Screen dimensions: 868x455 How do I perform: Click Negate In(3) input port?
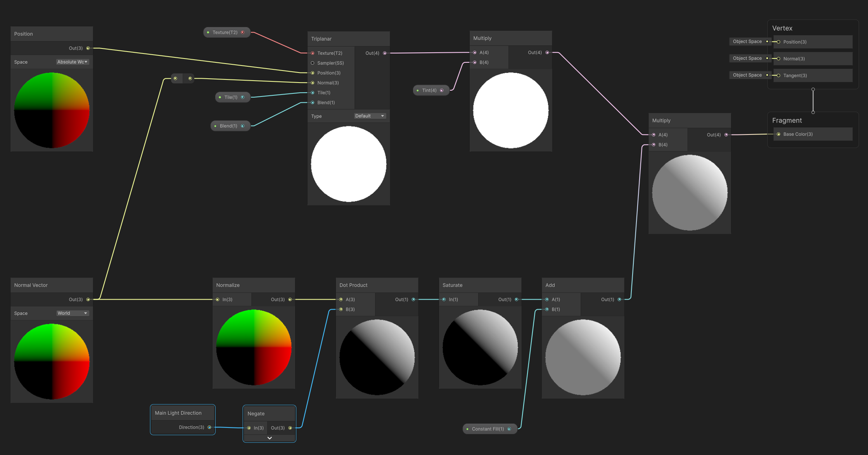click(249, 428)
